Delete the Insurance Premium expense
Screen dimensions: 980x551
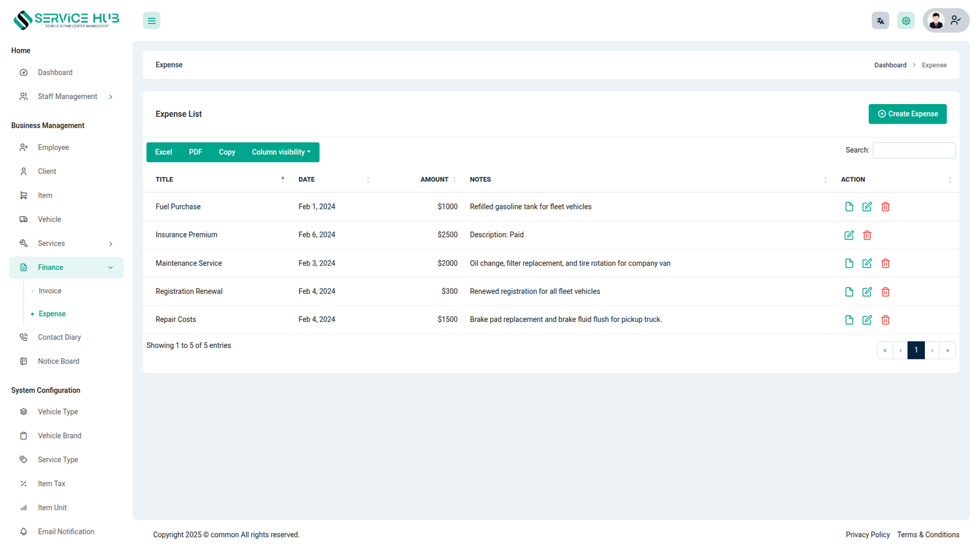[x=867, y=235]
